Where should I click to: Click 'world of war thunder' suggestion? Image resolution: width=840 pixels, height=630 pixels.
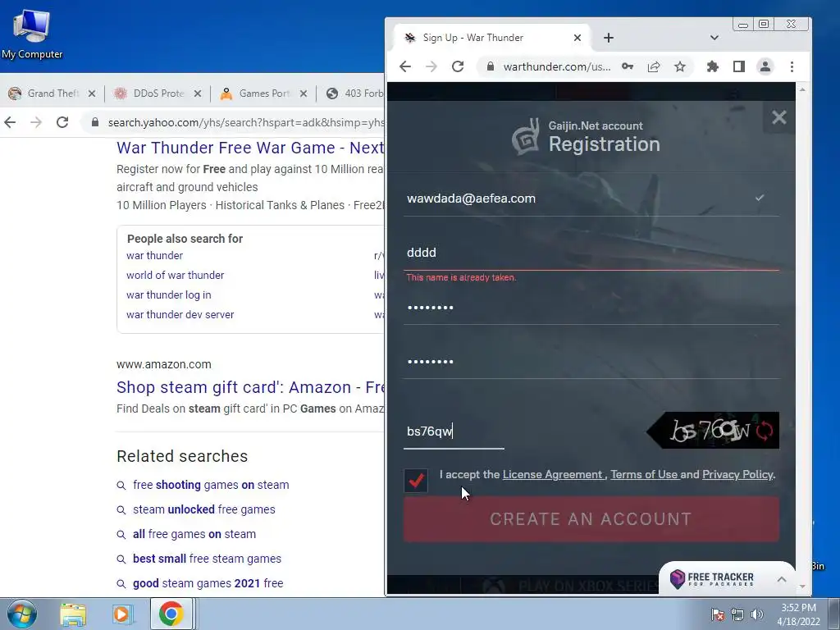(x=176, y=276)
